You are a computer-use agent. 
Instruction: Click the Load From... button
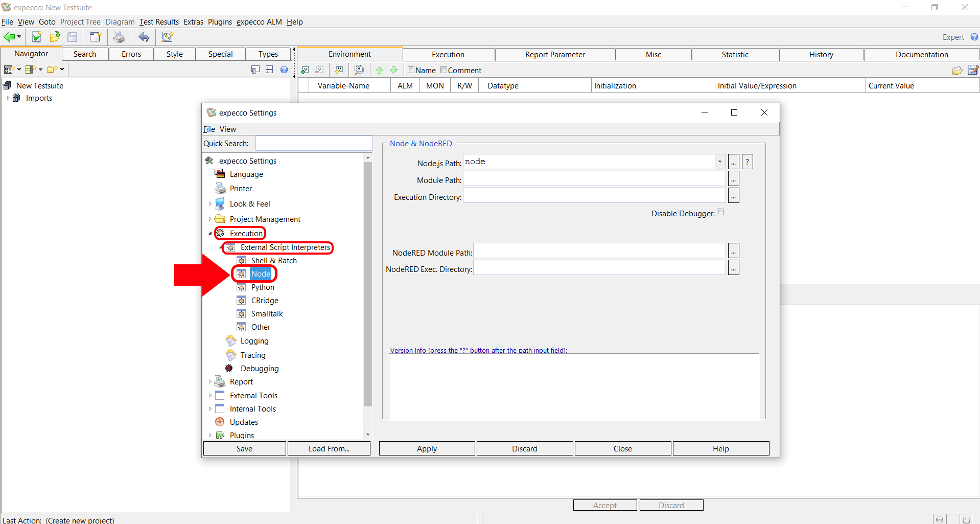tap(329, 448)
